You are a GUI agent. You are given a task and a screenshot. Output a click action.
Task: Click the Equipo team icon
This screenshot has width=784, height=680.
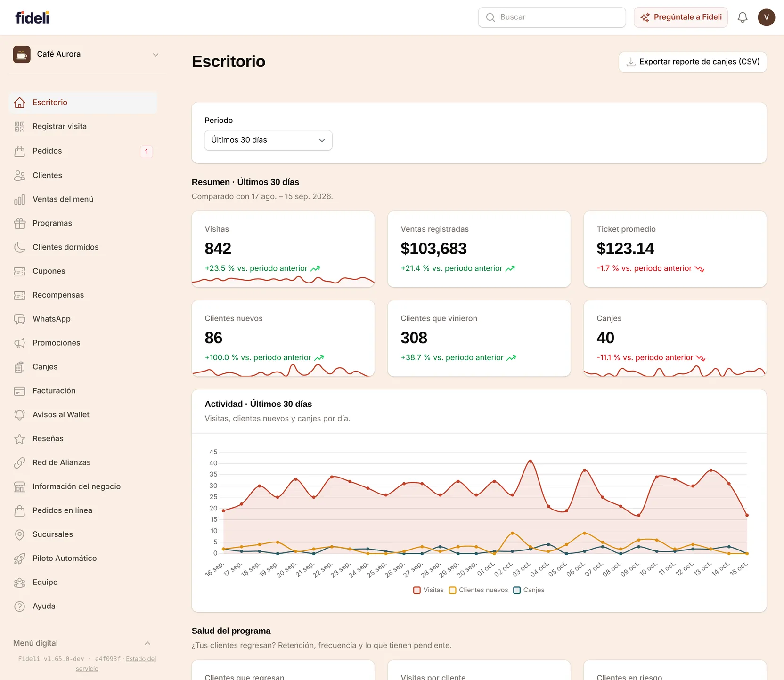(19, 583)
